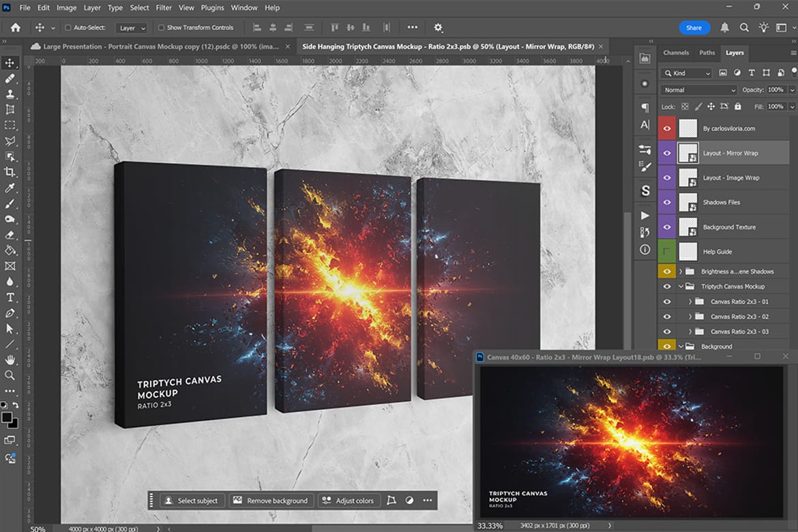
Task: Open the gear settings in options bar
Action: pyautogui.click(x=438, y=27)
